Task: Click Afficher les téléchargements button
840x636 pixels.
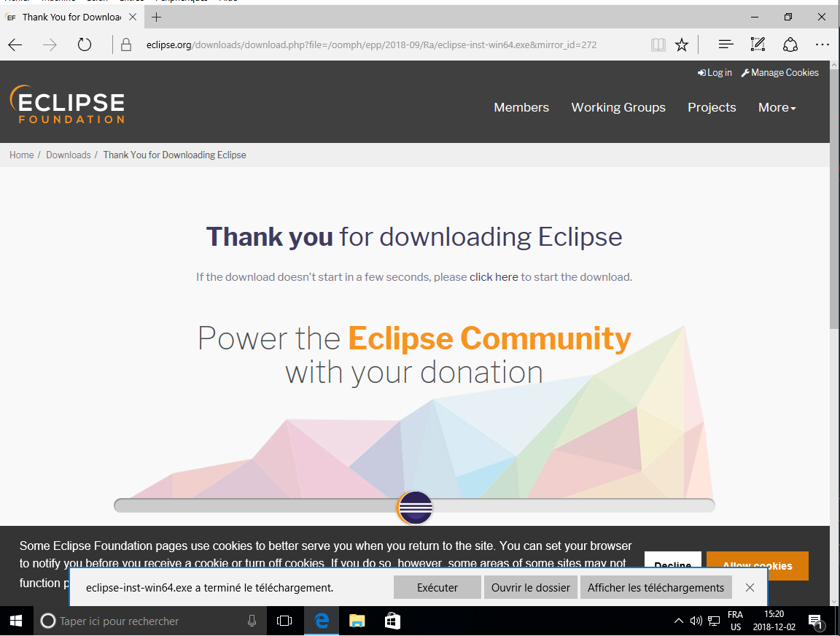Action: (x=656, y=587)
